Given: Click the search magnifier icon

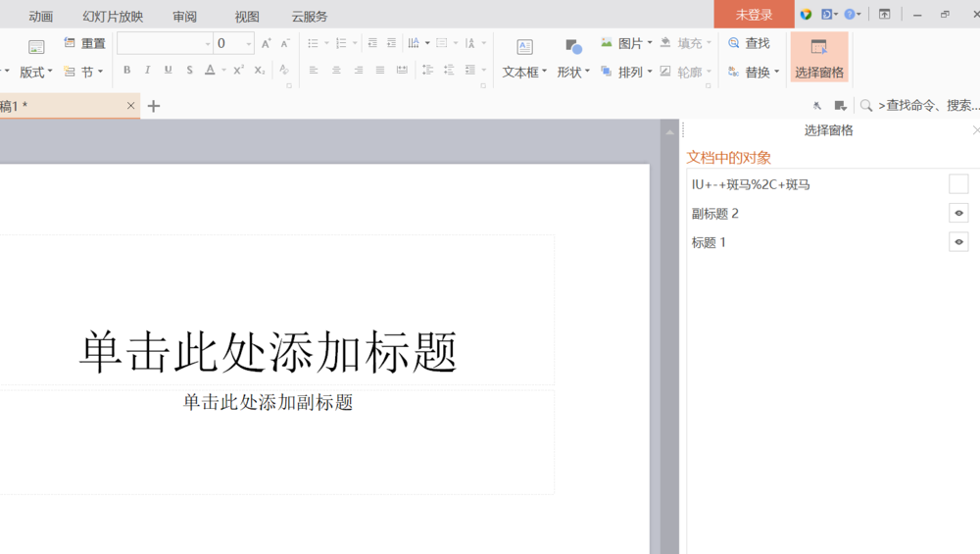Looking at the screenshot, I should pos(865,106).
